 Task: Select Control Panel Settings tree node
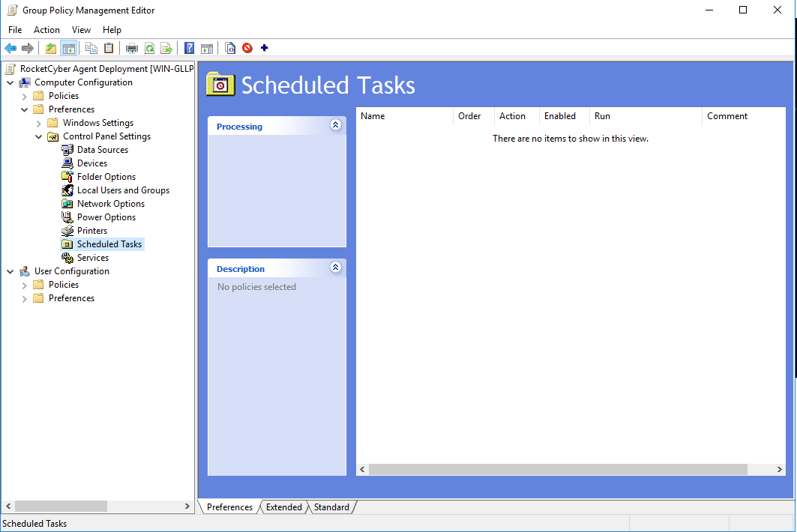click(x=106, y=136)
